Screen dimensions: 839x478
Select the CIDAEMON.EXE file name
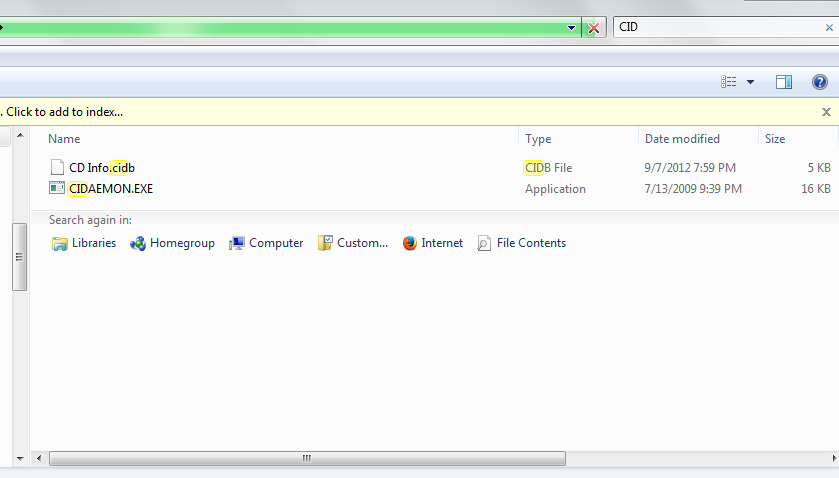point(111,188)
